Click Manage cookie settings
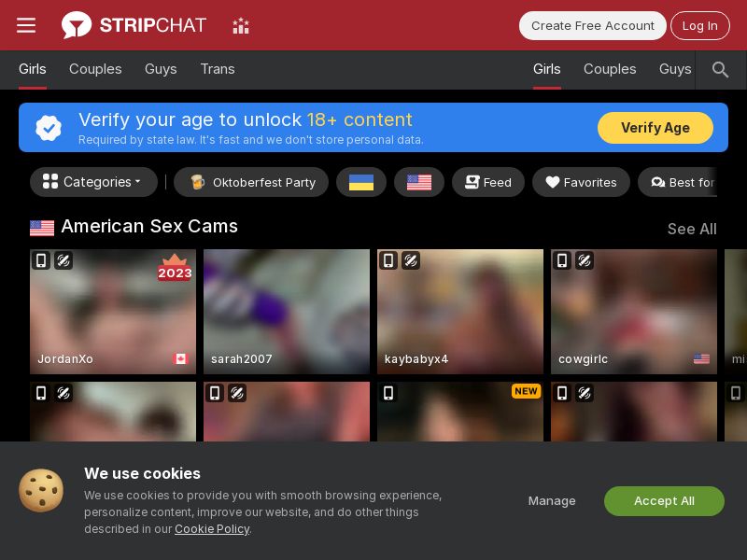The image size is (747, 560). click(x=552, y=501)
